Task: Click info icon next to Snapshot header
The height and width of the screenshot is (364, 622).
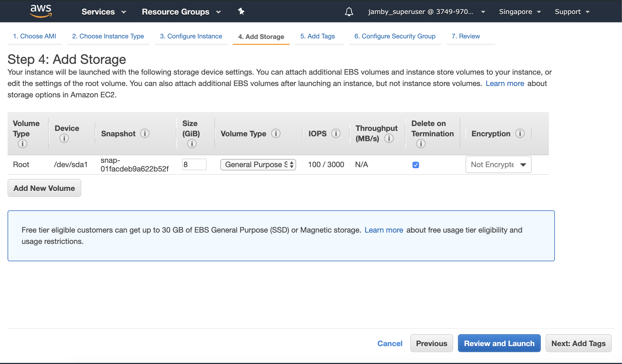Action: [145, 133]
